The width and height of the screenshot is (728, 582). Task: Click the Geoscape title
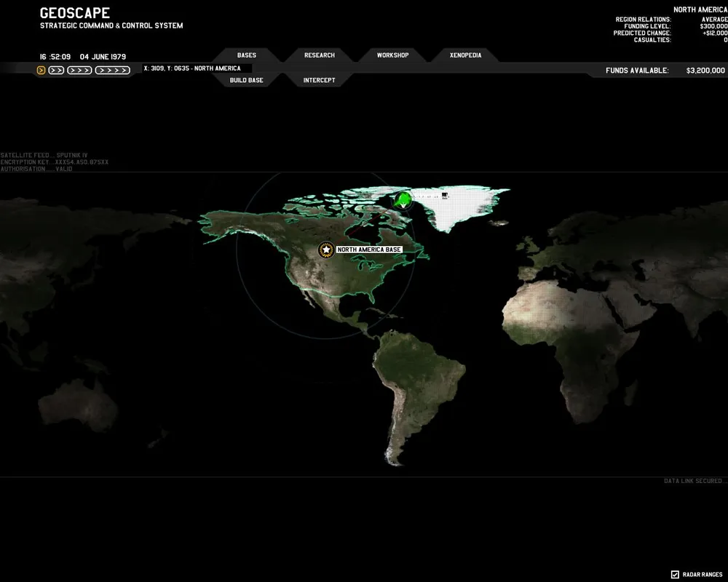[x=75, y=13]
